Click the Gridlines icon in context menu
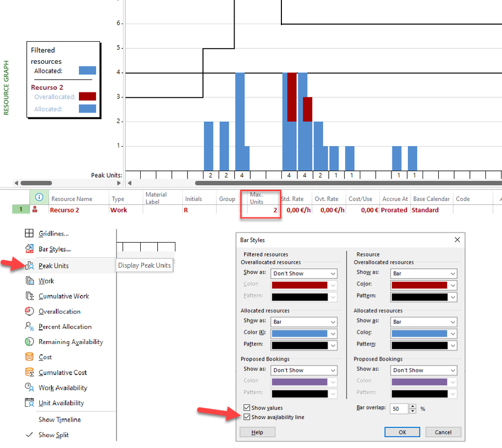The image size is (502, 448). click(29, 233)
